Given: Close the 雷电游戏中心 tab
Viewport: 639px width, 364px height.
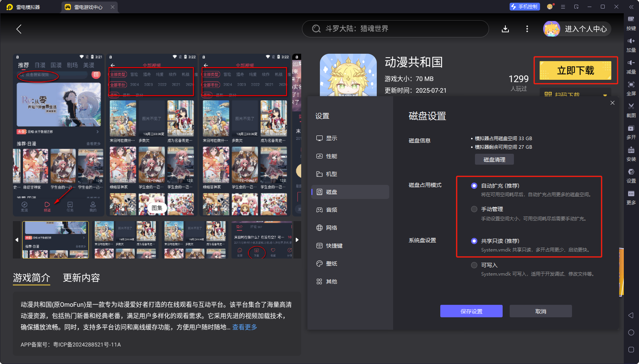Looking at the screenshot, I should (x=112, y=7).
